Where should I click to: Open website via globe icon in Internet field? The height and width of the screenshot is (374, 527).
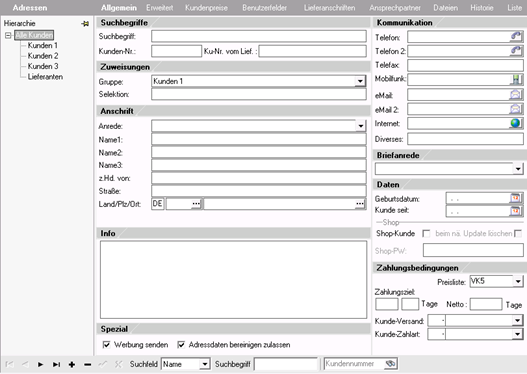click(516, 123)
